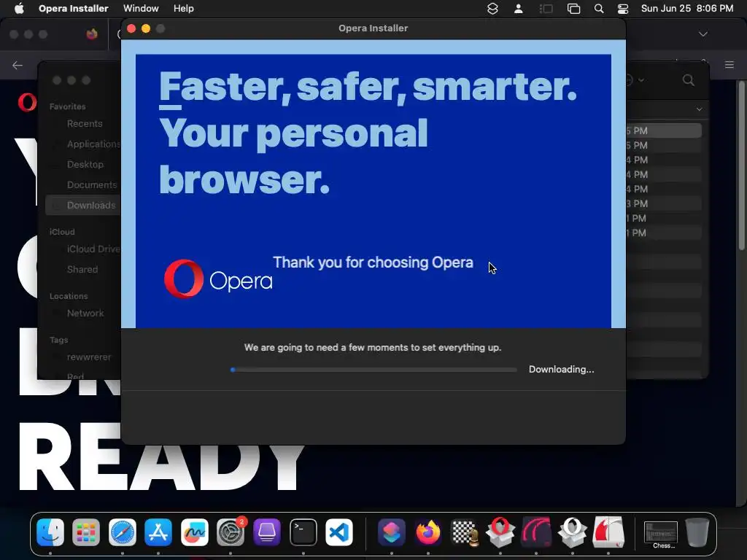Open the purple Apple Configurator Dock icon
Screen dimensions: 747x560
(267, 532)
